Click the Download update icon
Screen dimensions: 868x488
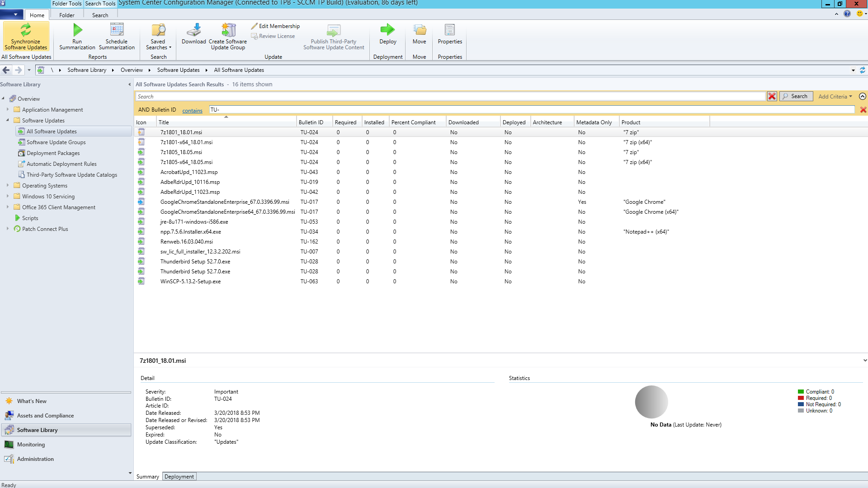tap(193, 30)
